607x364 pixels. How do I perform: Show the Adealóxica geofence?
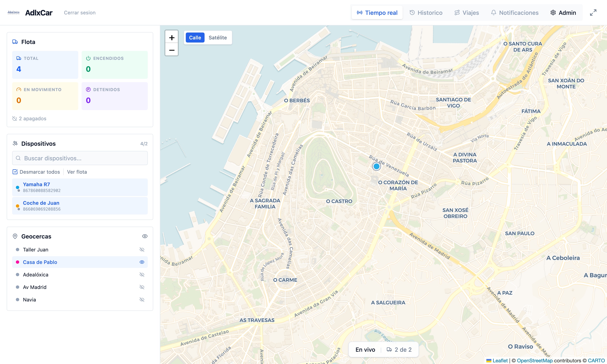click(x=142, y=275)
